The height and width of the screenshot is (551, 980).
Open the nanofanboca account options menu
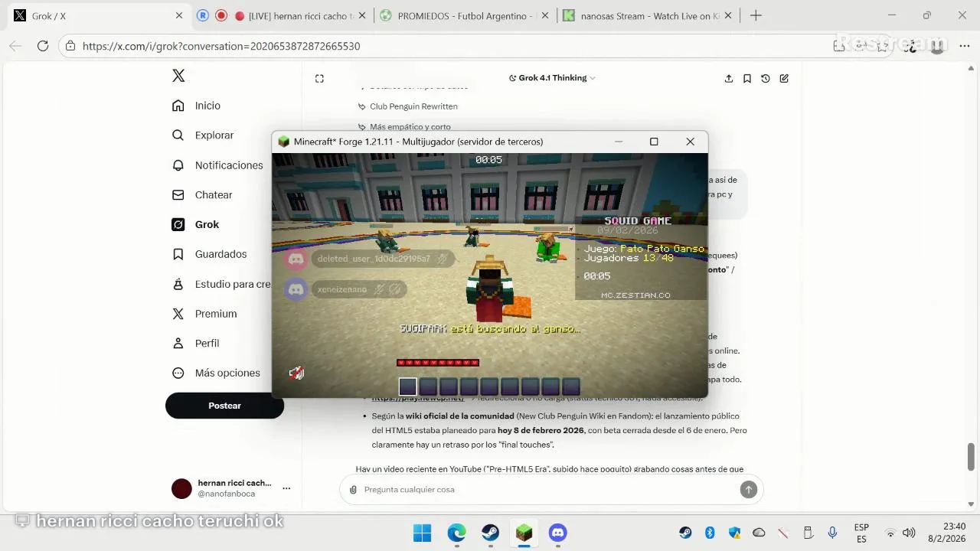pos(286,488)
